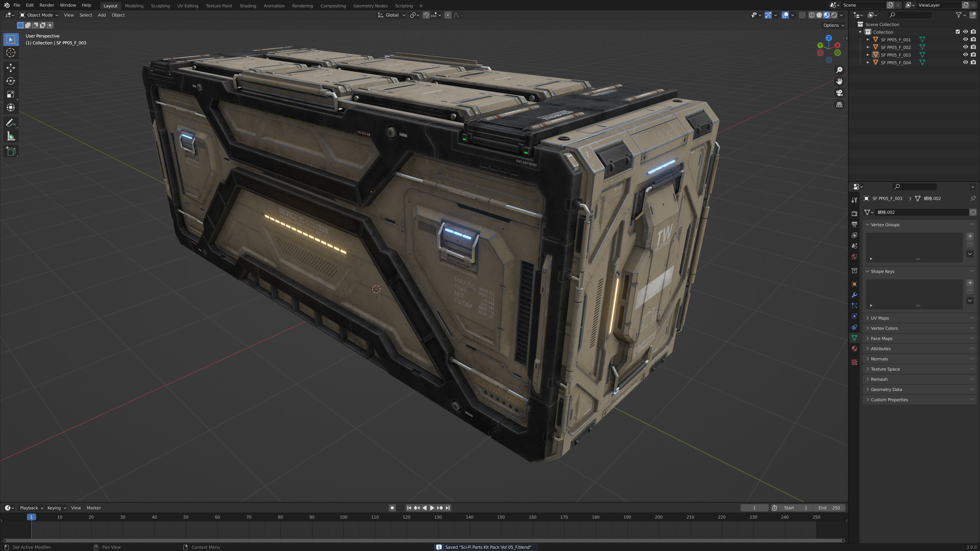Select the Cursor tool in the toolbar
This screenshot has height=551, width=980.
tap(11, 53)
